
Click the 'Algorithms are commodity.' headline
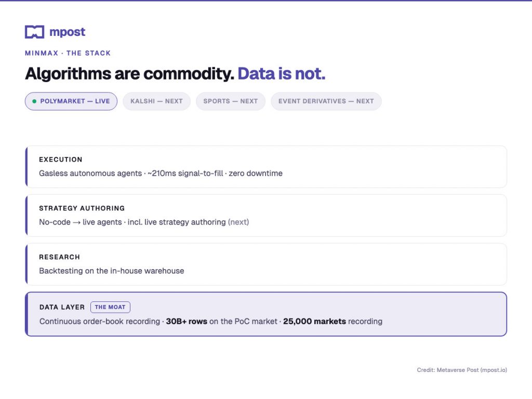pyautogui.click(x=129, y=74)
